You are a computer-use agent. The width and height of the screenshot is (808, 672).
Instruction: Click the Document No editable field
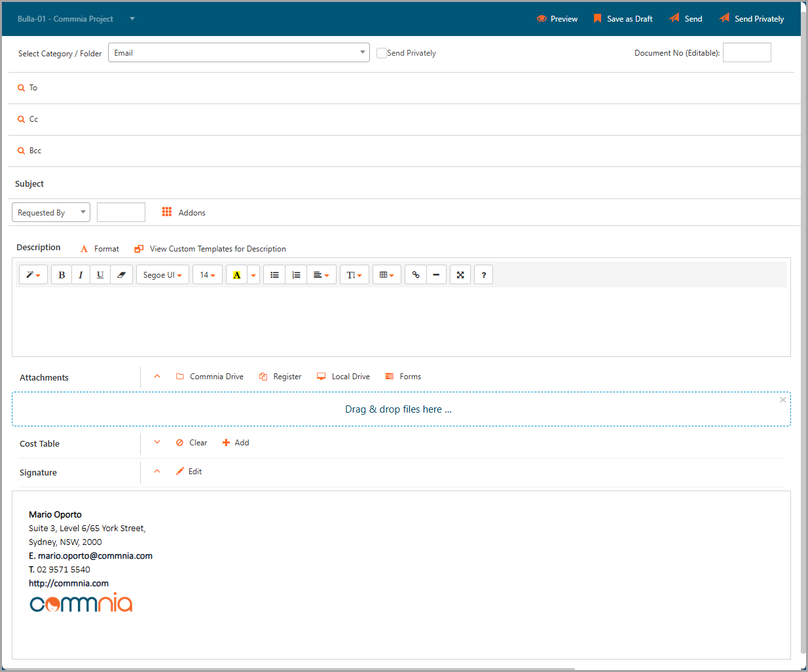point(747,52)
